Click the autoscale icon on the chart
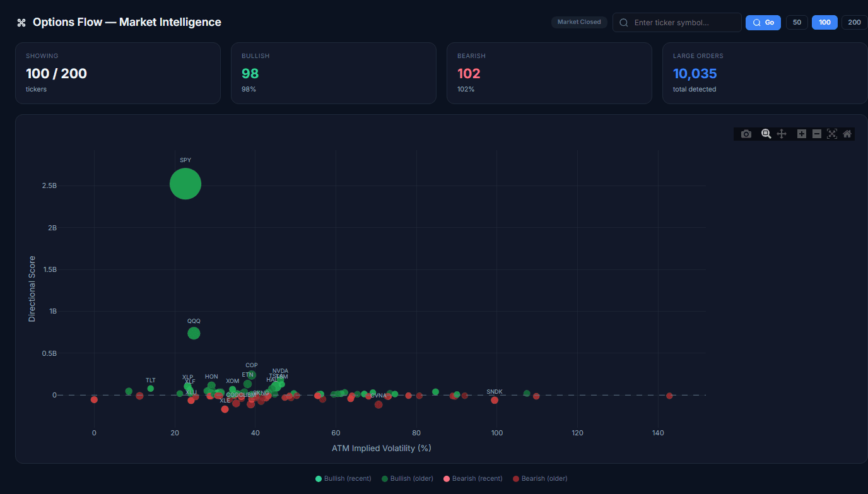 point(831,134)
